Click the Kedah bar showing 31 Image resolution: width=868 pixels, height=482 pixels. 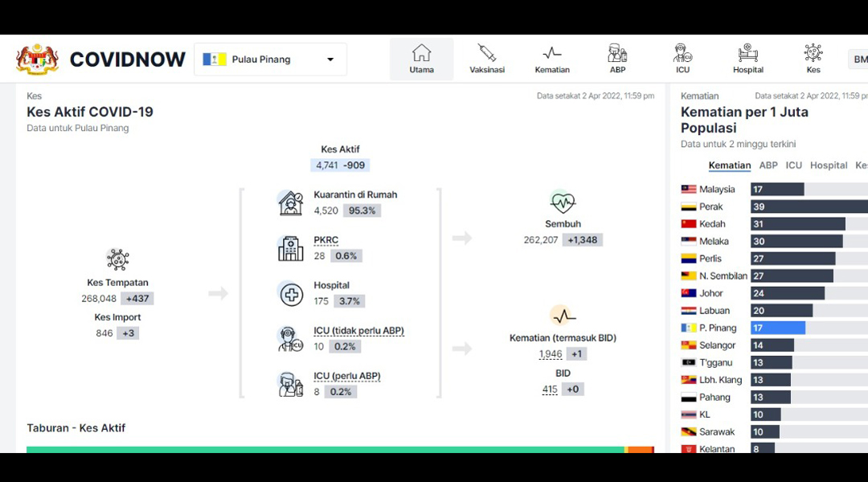point(798,223)
